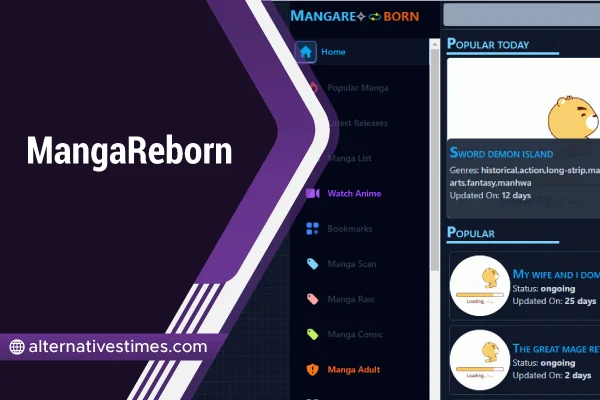Click the flame icon beside Popular Manga

point(313,88)
